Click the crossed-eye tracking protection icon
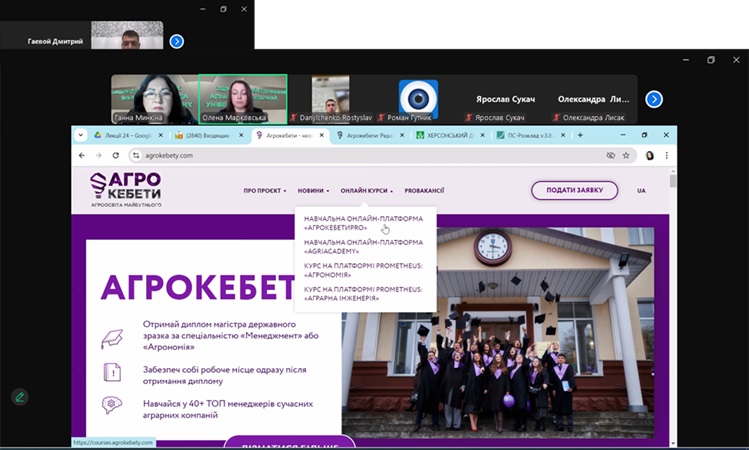Screen dimensions: 749x450 tap(610, 155)
